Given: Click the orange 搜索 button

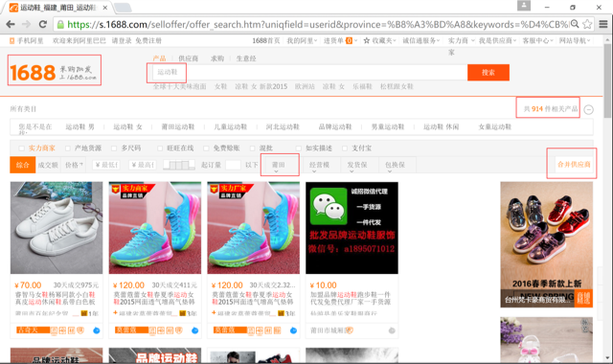Looking at the screenshot, I should pyautogui.click(x=488, y=73).
